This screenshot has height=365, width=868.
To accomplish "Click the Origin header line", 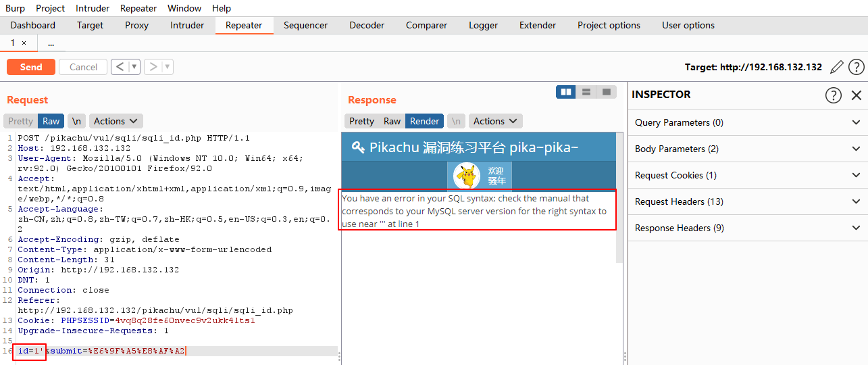I will pos(99,270).
